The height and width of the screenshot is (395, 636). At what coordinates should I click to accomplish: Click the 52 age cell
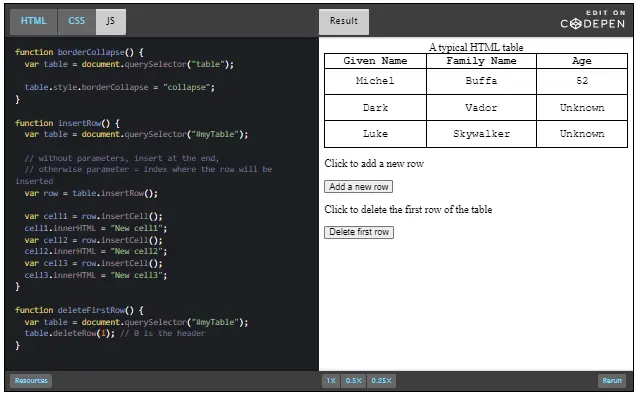582,82
